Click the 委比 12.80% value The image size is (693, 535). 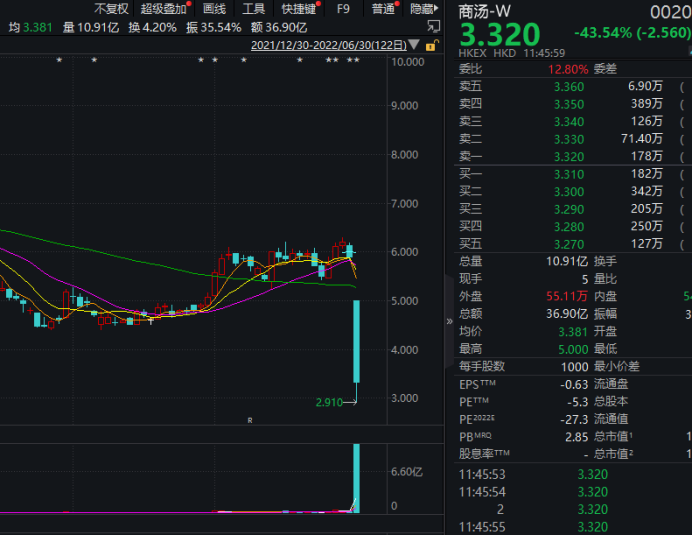(568, 69)
